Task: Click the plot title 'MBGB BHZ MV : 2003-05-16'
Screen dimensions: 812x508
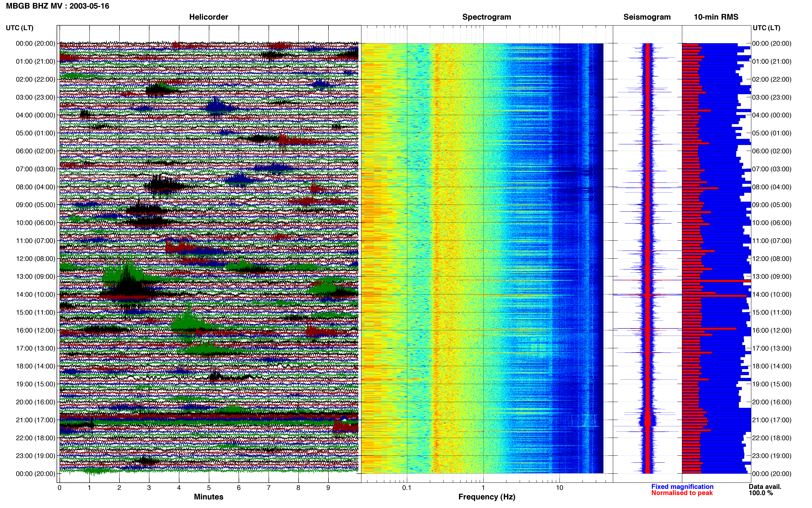Action: pos(57,6)
